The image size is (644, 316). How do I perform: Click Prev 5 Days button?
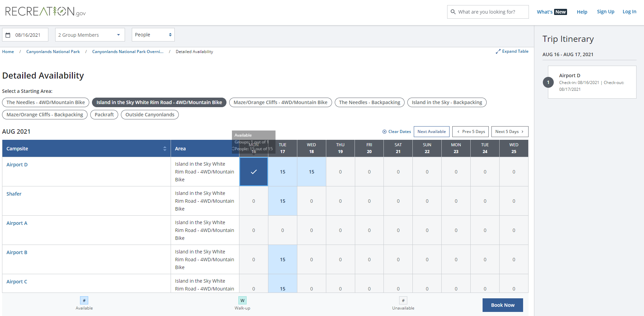coord(471,132)
